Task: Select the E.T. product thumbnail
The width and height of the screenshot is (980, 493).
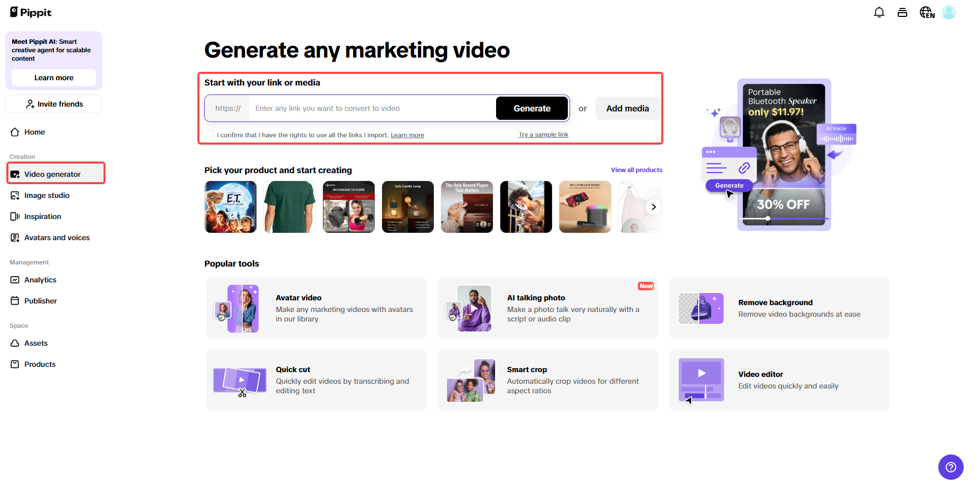Action: pyautogui.click(x=230, y=207)
